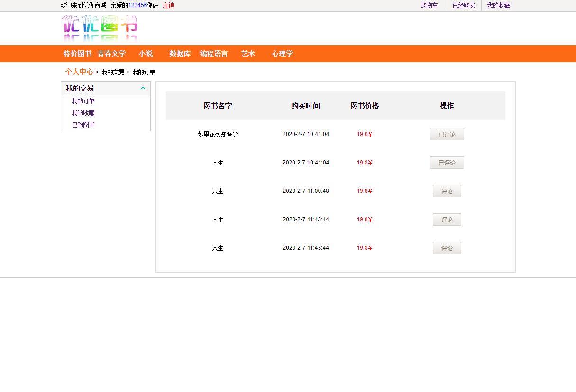Open the 已经购买 purchased page
This screenshot has height=392, width=576.
pyautogui.click(x=463, y=6)
